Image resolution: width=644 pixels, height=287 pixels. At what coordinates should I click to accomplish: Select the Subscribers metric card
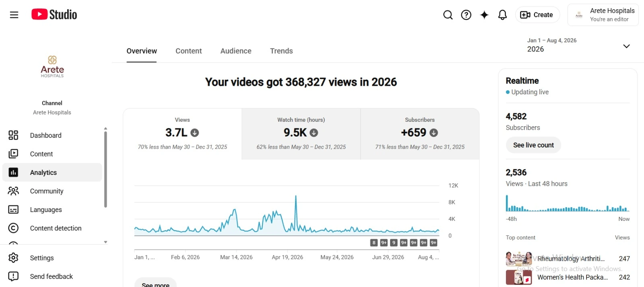420,134
